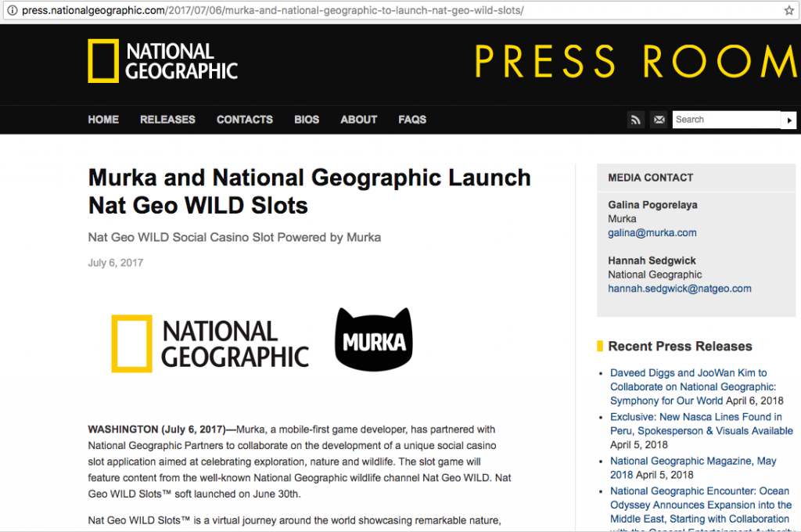Viewport: 801px width, 532px height.
Task: Open the ABOUT navigation item
Action: pos(358,120)
